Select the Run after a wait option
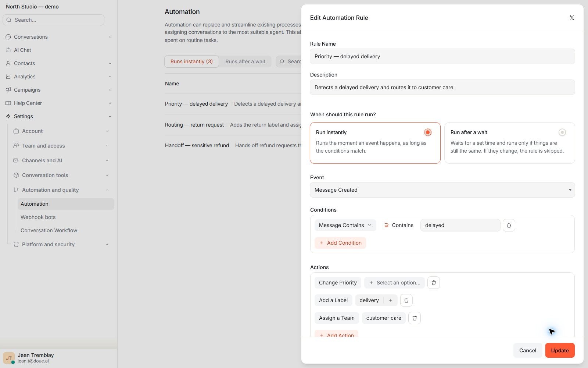Screen dimensions: 588x368 (509, 143)
